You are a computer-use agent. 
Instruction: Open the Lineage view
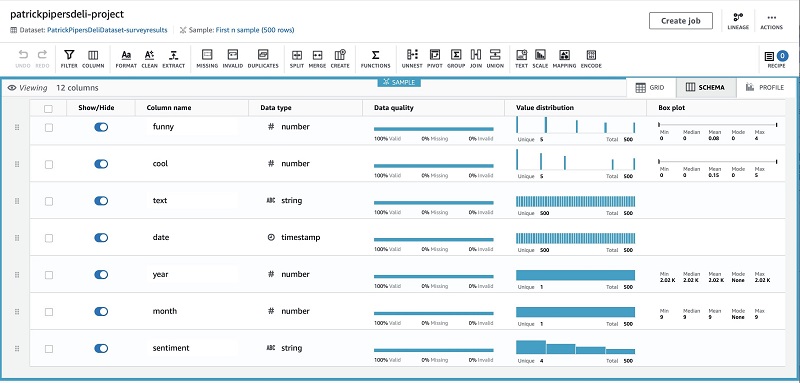tap(738, 21)
